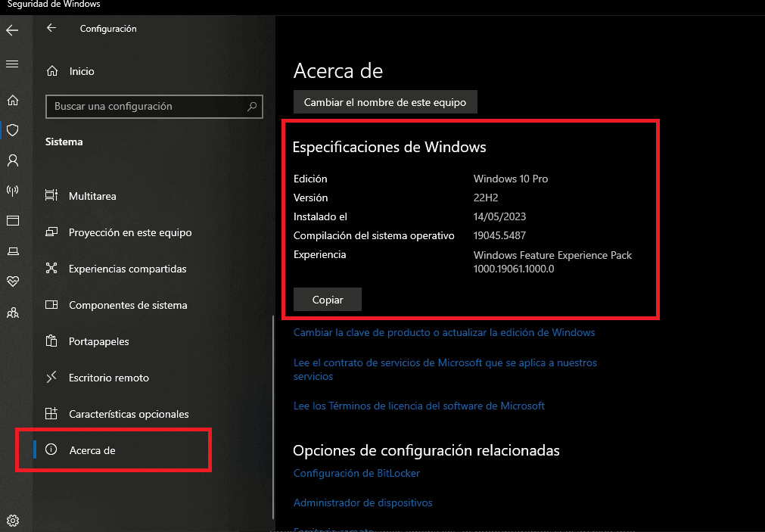
Task: Open the hamburger menu in Windows Security
Action: coord(12,64)
